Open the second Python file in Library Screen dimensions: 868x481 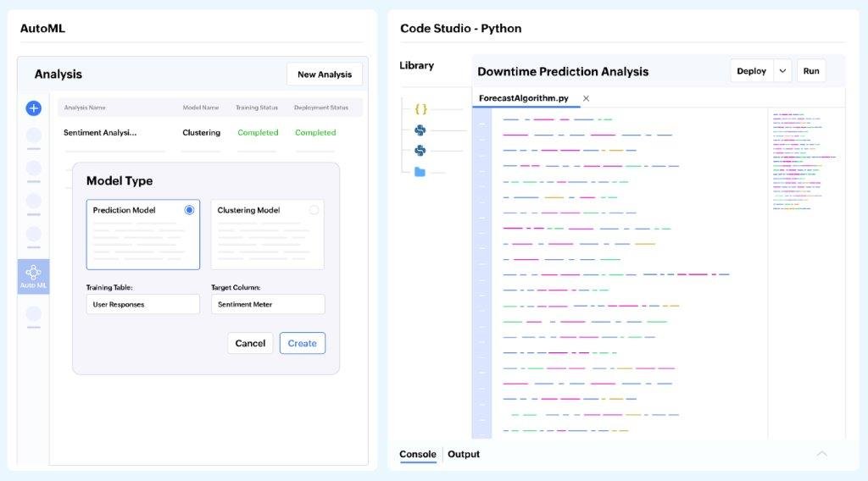point(420,151)
